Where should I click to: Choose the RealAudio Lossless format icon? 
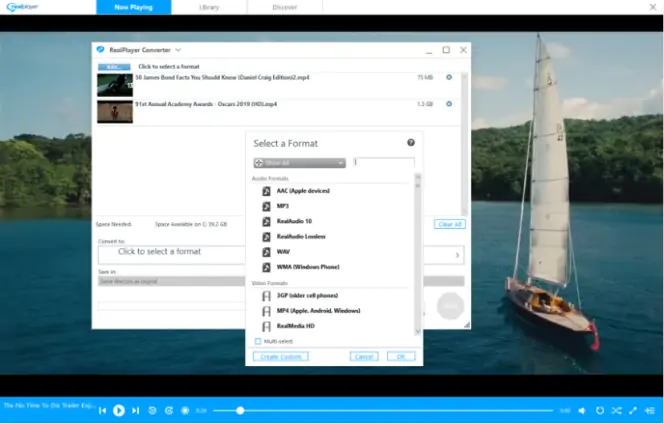click(266, 237)
